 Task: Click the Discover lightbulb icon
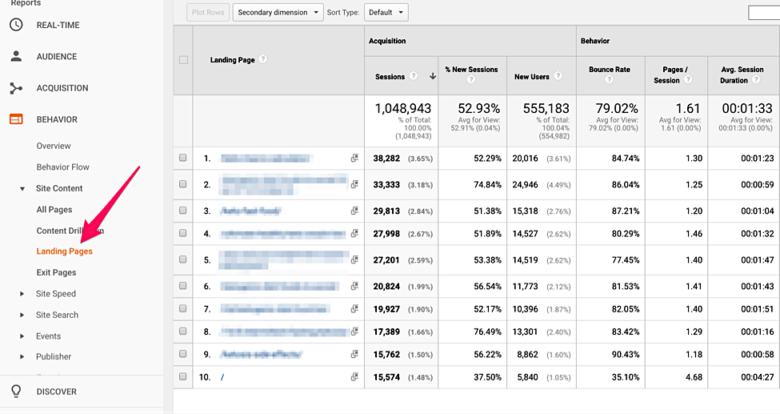click(x=16, y=391)
